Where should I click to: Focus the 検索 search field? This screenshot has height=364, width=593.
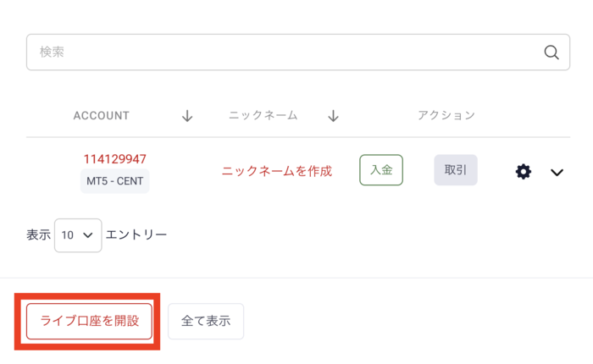point(280,52)
